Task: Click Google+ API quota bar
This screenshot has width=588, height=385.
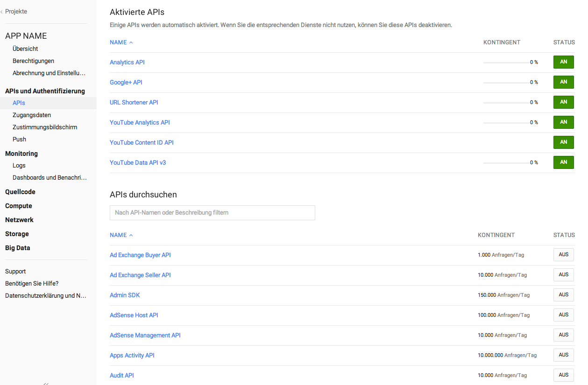Action: coord(506,83)
